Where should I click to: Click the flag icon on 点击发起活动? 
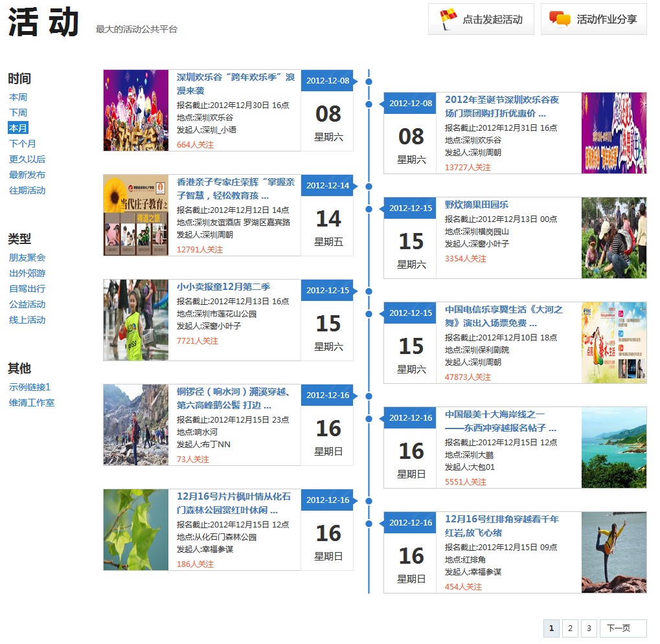448,19
